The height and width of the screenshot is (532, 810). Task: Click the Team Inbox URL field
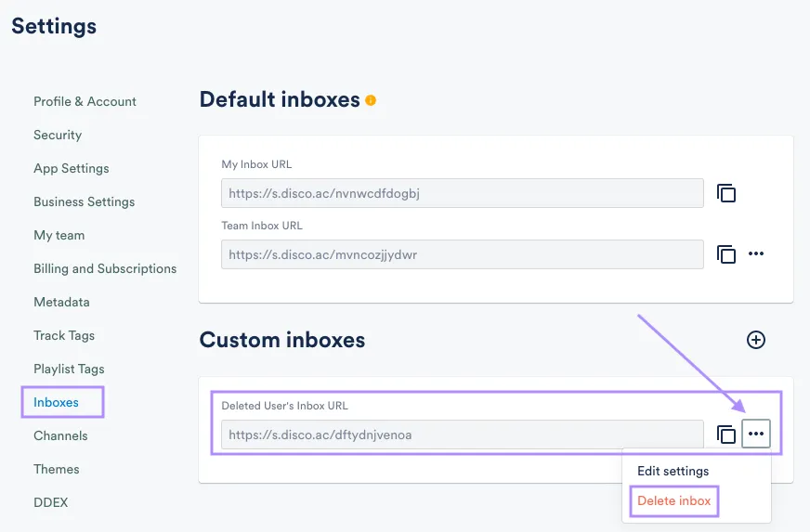462,254
